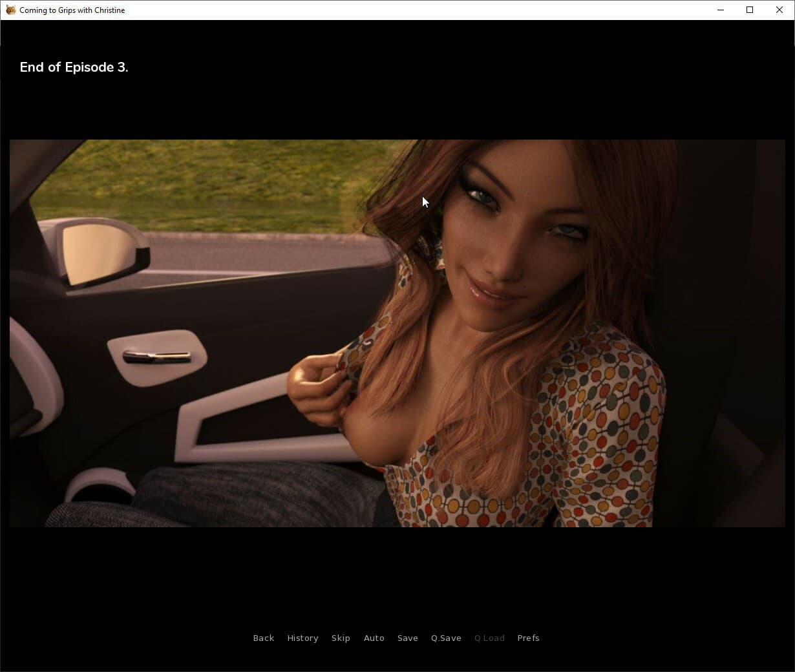Click the game icon in the title bar

10,10
